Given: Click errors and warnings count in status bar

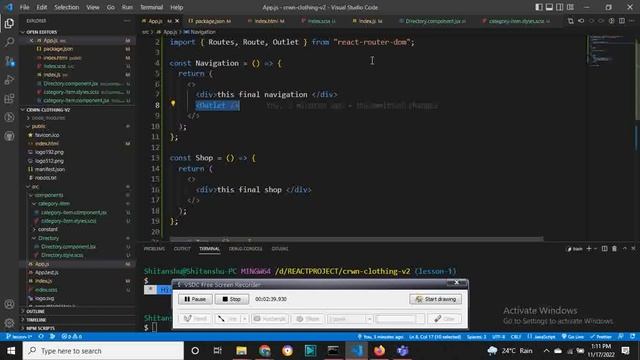Looking at the screenshot, I should pos(72,337).
